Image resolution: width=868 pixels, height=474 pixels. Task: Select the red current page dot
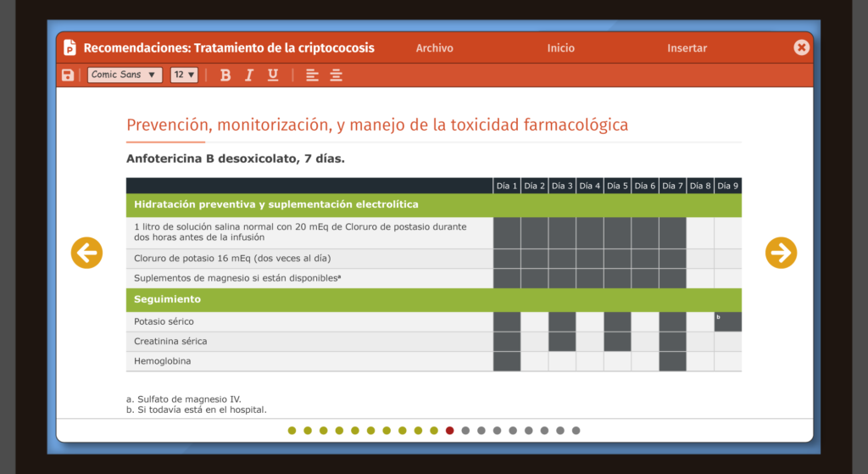click(x=449, y=430)
